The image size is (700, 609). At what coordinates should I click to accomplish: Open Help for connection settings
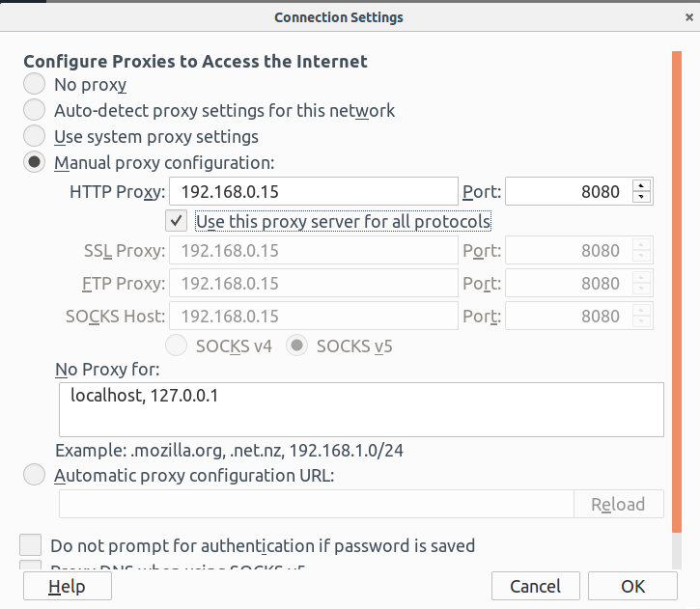pyautogui.click(x=68, y=586)
